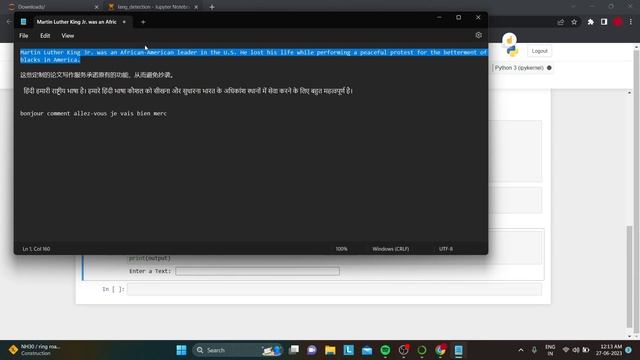The height and width of the screenshot is (360, 640).
Task: Click the Jupyter page vertical scrollbar
Action: 629,278
